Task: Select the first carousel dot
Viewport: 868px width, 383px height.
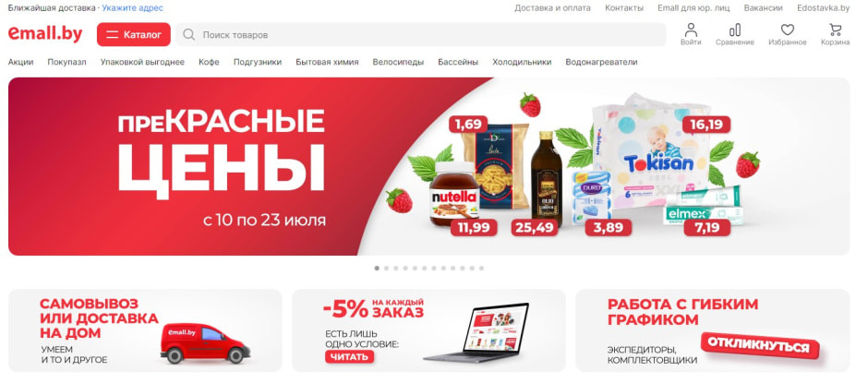Action: (377, 268)
